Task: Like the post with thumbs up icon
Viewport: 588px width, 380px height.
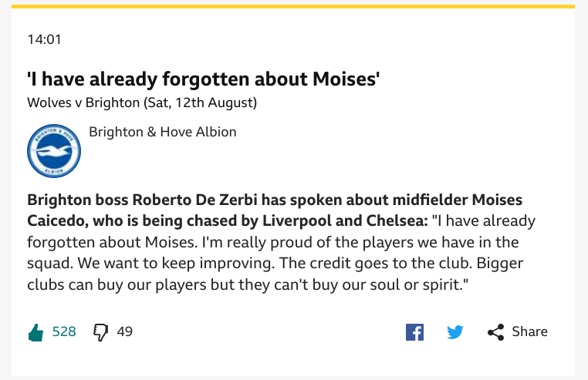Action: click(x=36, y=332)
